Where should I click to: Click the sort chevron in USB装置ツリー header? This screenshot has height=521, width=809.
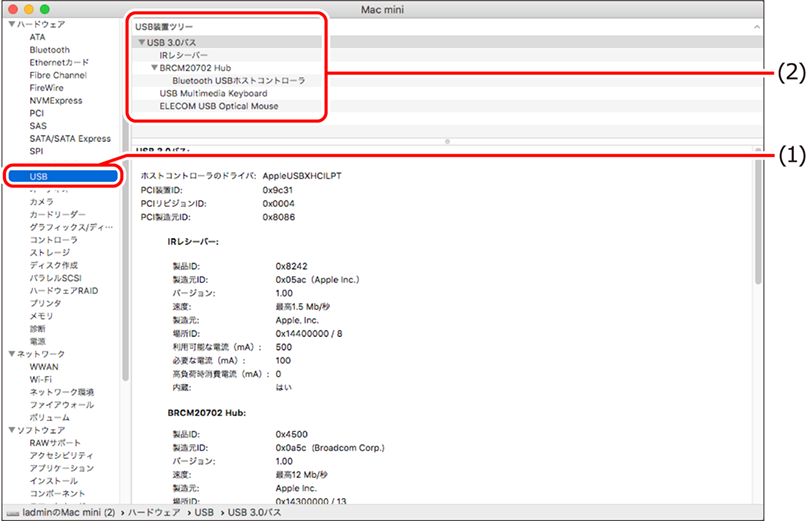point(756,27)
